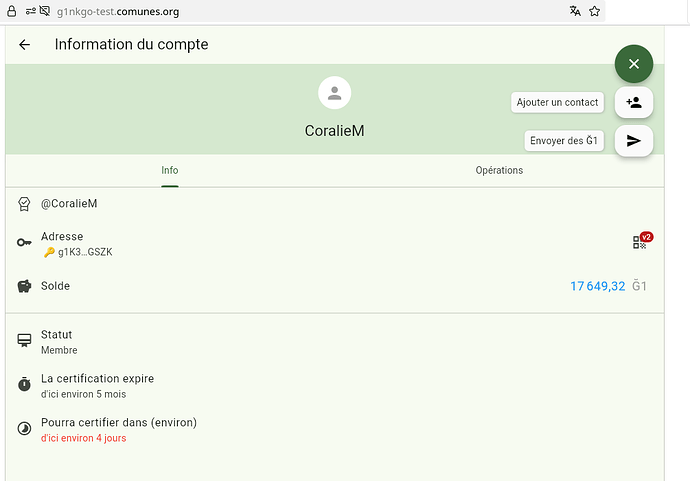The image size is (690, 481).
Task: Select the Info tab
Action: [x=170, y=170]
